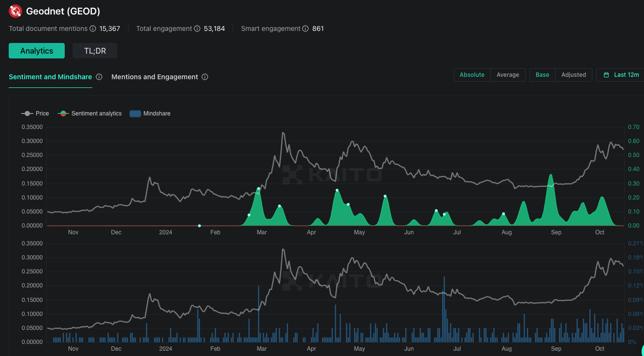Open info icon beside Smart engagement
Image resolution: width=644 pixels, height=356 pixels.
(x=305, y=28)
